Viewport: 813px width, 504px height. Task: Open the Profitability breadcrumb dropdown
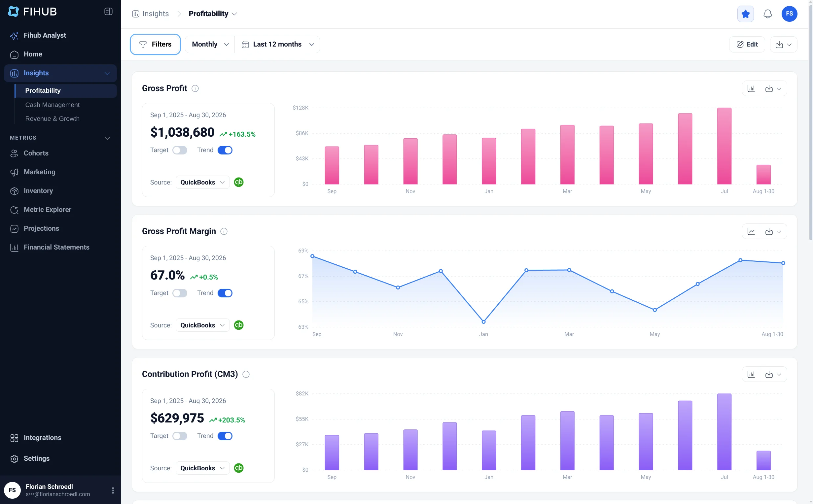coord(213,14)
